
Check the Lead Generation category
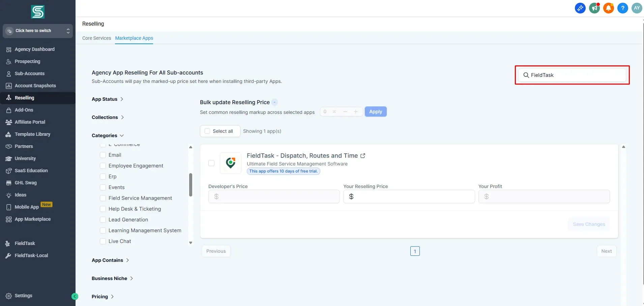coord(103,220)
